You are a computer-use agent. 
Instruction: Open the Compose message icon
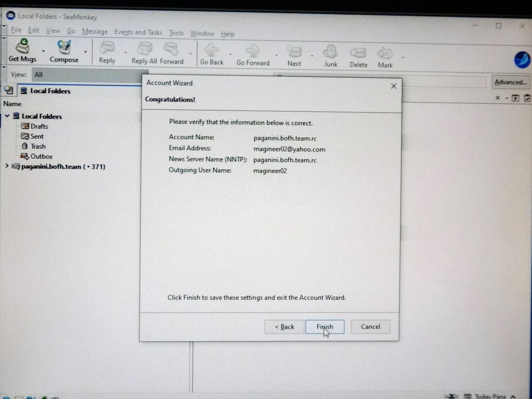(x=64, y=47)
